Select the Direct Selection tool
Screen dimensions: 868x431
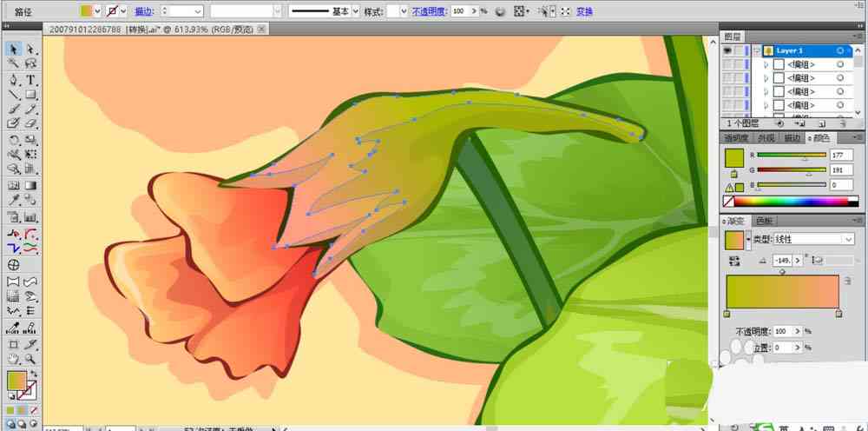click(x=30, y=49)
